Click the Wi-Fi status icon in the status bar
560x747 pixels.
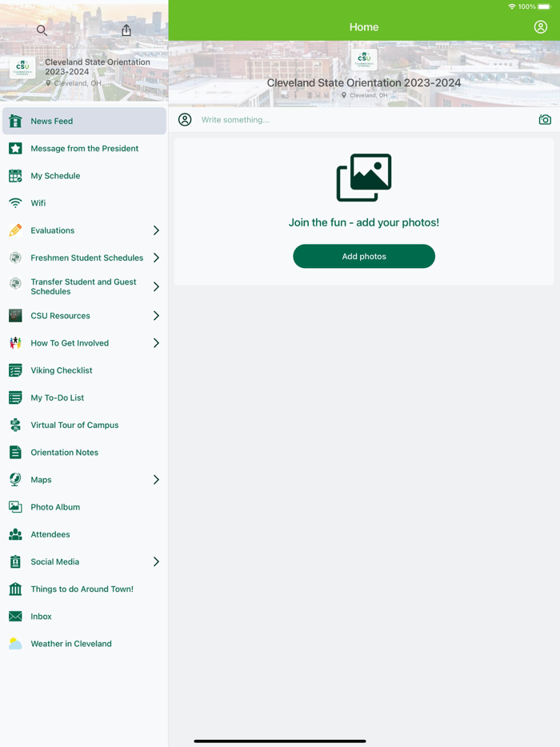(512, 6)
